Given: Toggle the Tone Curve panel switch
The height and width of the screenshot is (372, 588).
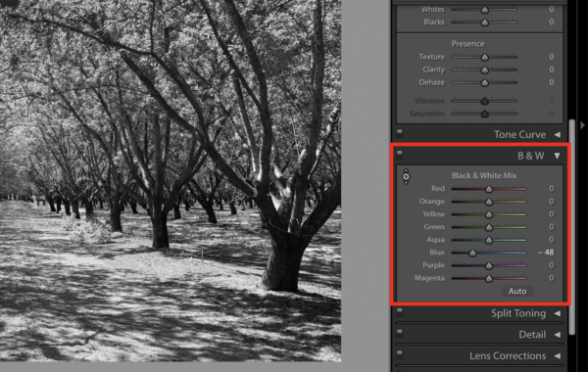Looking at the screenshot, I should pyautogui.click(x=400, y=133).
